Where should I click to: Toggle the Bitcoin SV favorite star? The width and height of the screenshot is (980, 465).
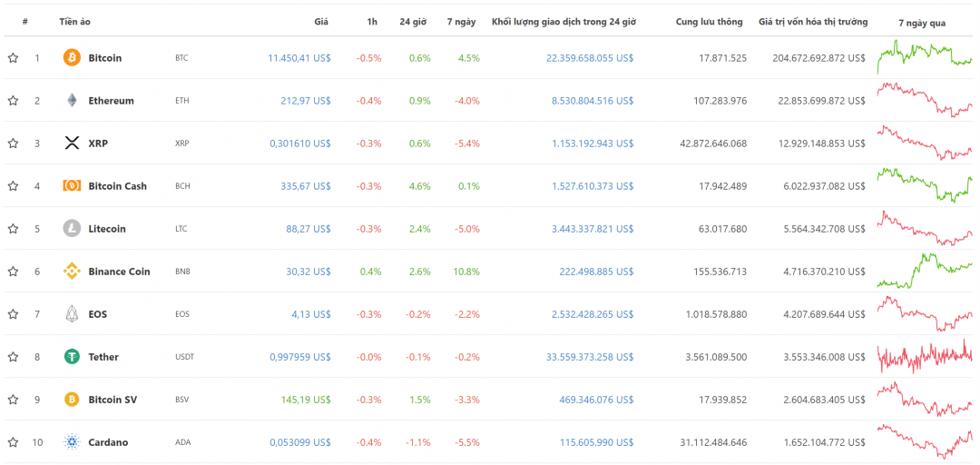(13, 400)
